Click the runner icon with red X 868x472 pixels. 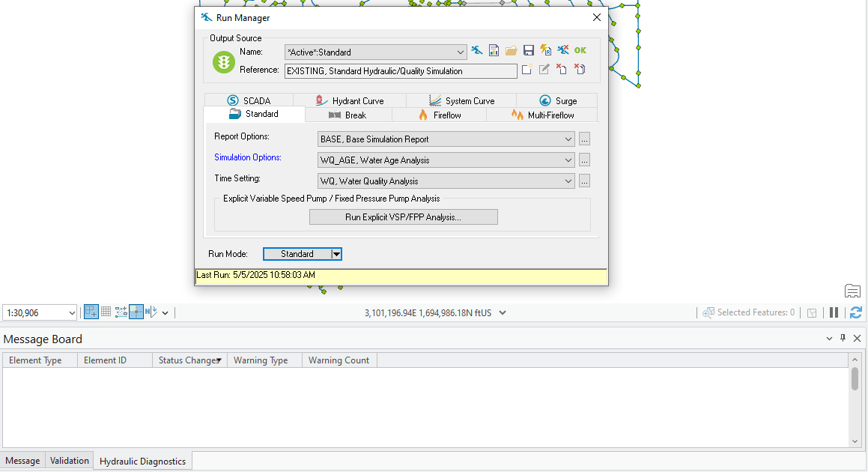click(563, 51)
